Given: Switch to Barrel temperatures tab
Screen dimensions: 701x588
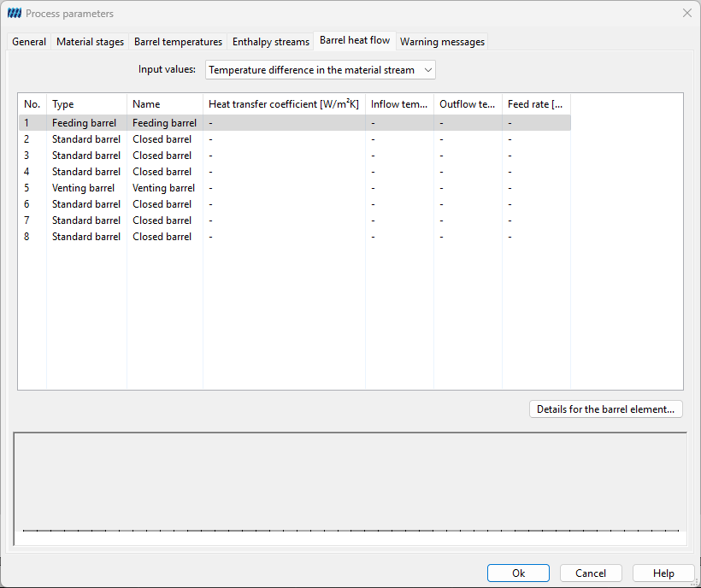Looking at the screenshot, I should (x=178, y=42).
